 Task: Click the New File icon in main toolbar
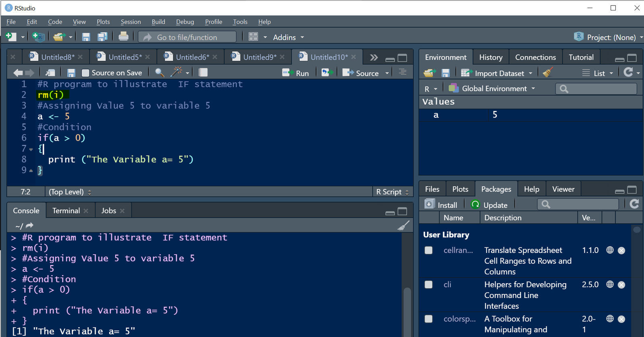[x=11, y=37]
